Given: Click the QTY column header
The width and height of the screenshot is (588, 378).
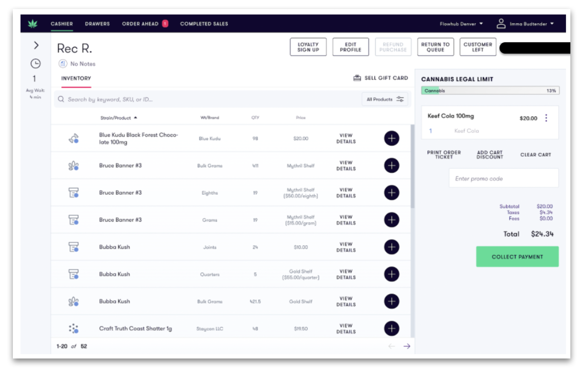Looking at the screenshot, I should click(x=255, y=118).
